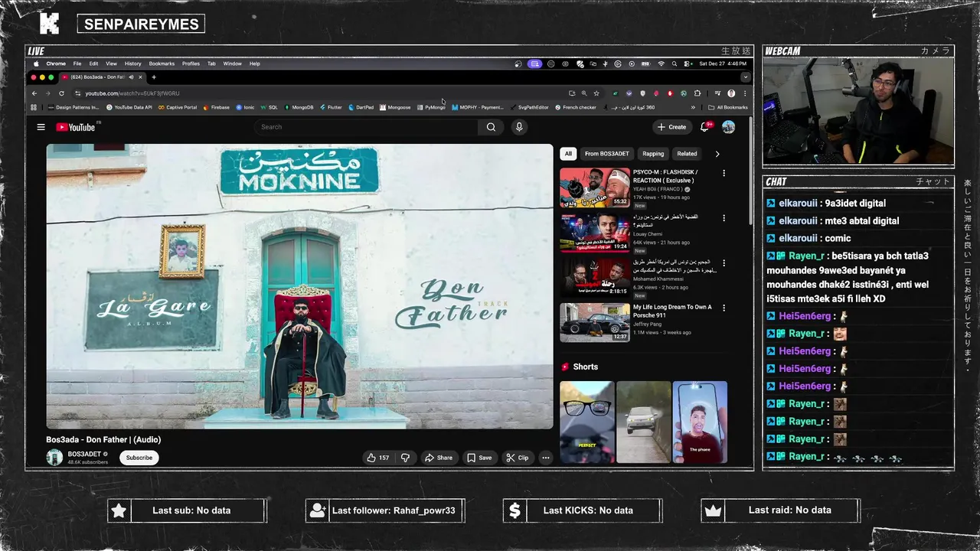Open the Chrome three-dot menu
The image size is (980, 551).
coord(745,93)
